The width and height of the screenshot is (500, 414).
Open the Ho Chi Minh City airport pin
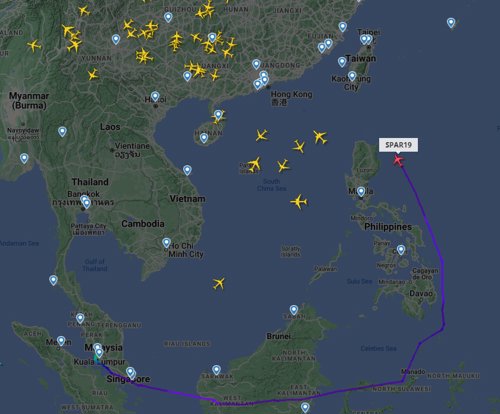[166, 243]
